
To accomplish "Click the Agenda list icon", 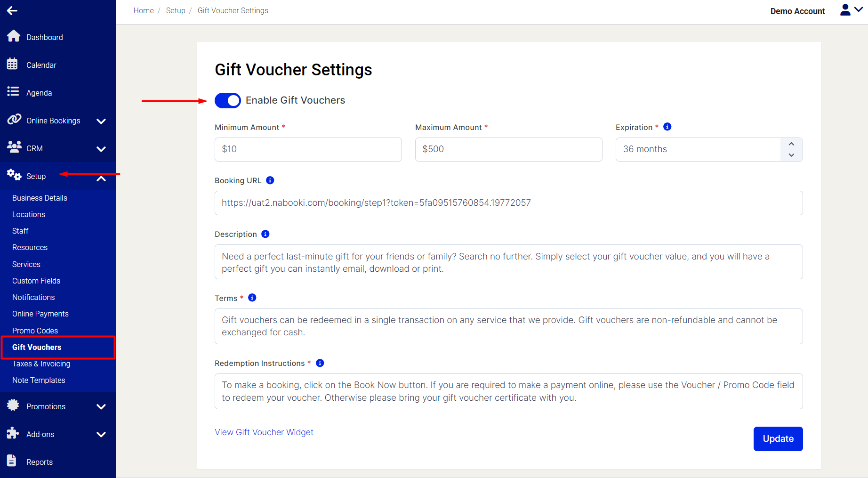I will 13,91.
